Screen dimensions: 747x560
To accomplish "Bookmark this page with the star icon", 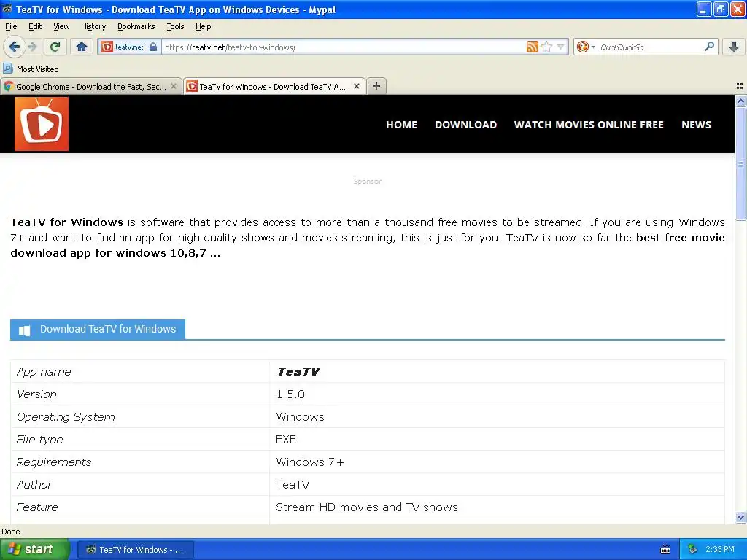I will point(546,47).
